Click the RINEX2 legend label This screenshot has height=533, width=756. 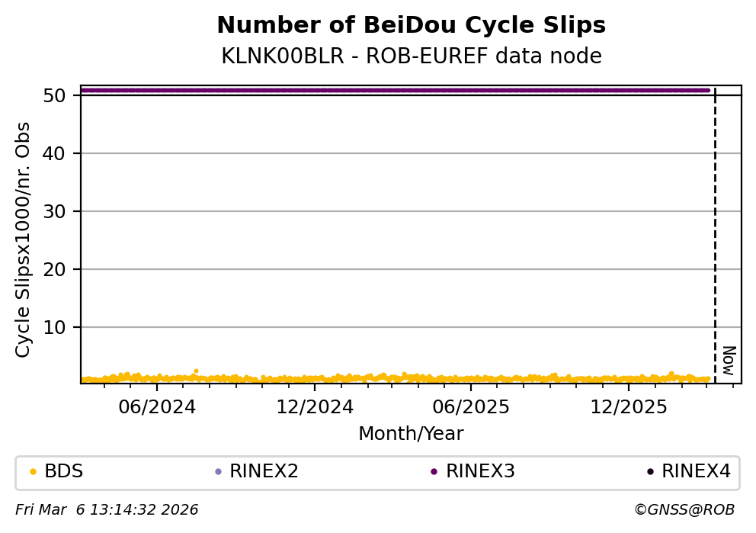coord(264,472)
